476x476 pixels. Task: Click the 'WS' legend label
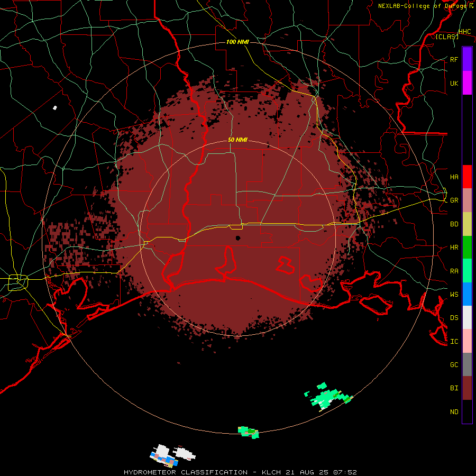click(454, 295)
